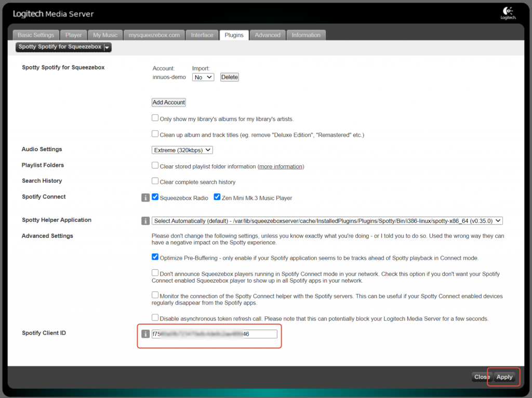Viewport: 532px width, 398px height.
Task: Open the Spotty Helper Application dropdown
Action: [x=327, y=221]
